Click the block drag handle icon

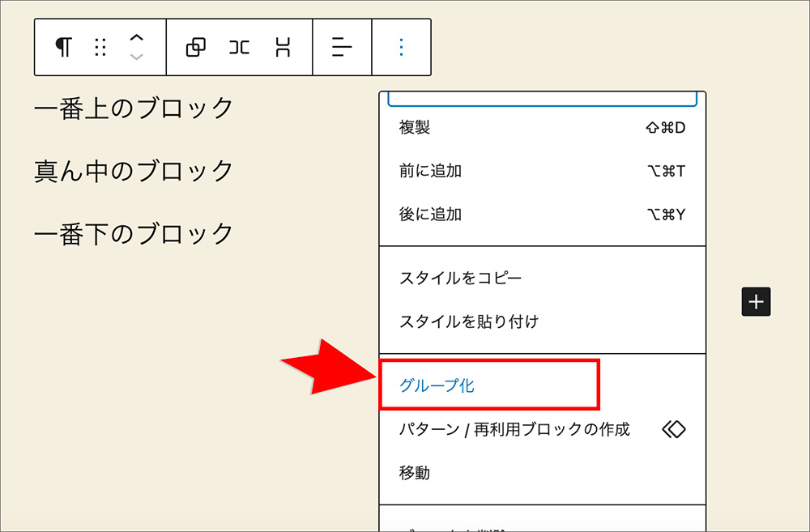[100, 48]
